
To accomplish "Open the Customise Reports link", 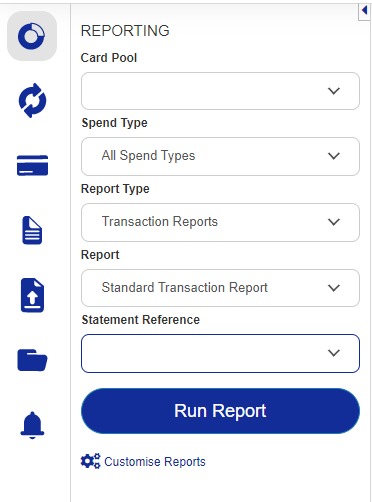I will pos(155,462).
